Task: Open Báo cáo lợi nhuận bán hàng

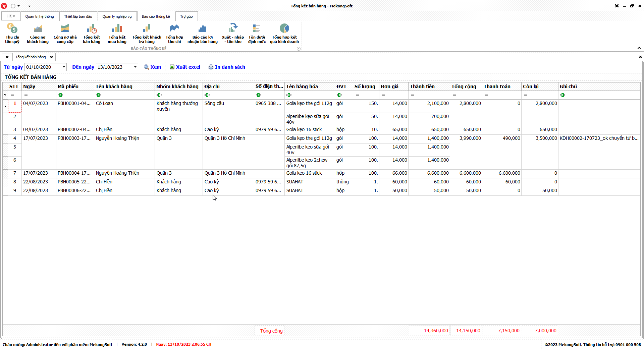Action: pyautogui.click(x=202, y=33)
